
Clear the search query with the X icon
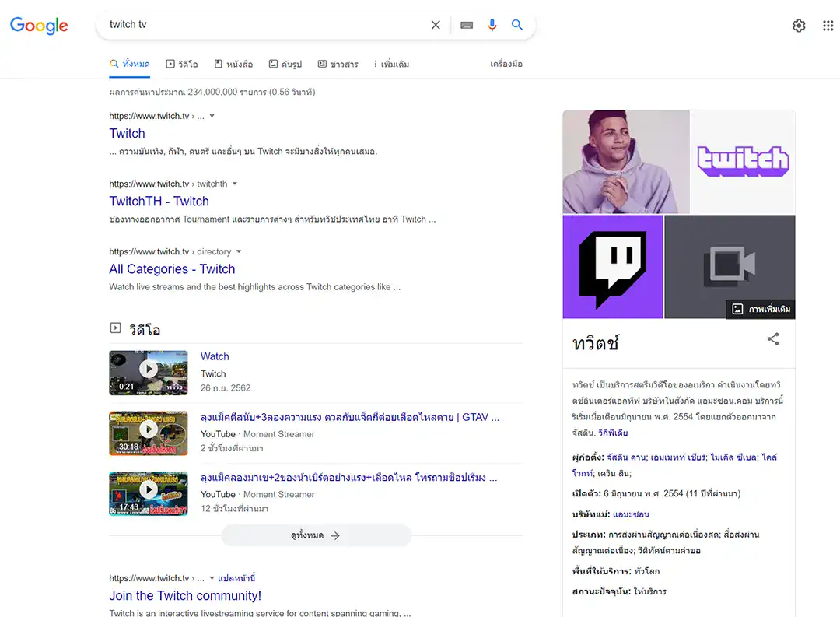435,24
